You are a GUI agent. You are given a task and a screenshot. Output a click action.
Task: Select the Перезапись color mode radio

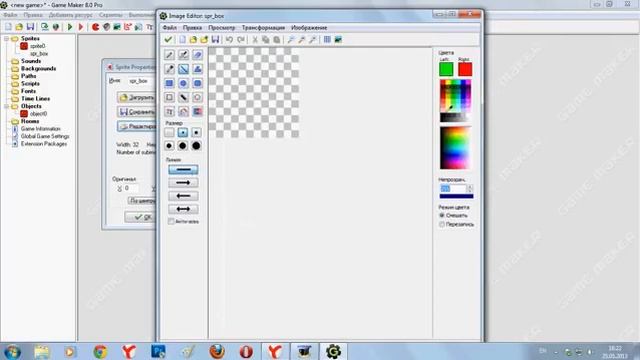click(x=442, y=224)
